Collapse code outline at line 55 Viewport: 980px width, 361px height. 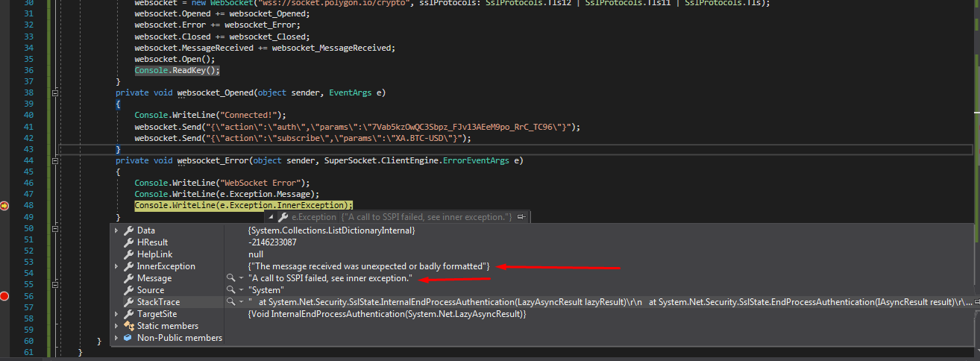tap(55, 285)
